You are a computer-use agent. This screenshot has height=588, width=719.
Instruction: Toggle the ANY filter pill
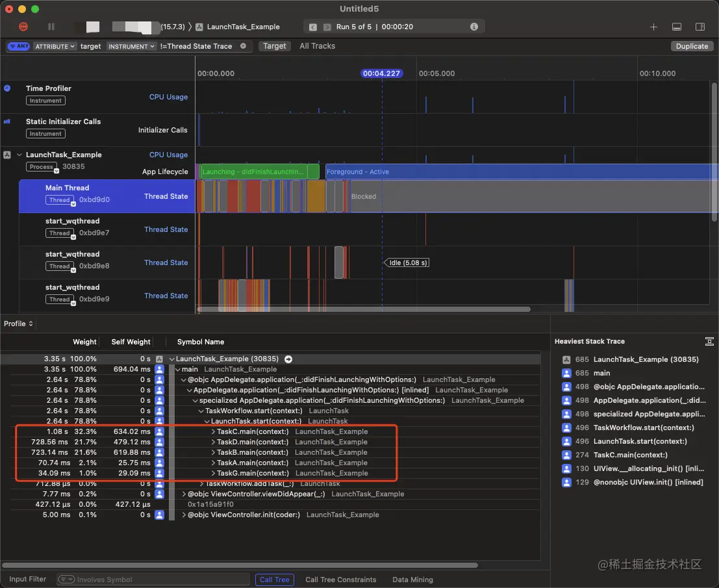pos(19,46)
